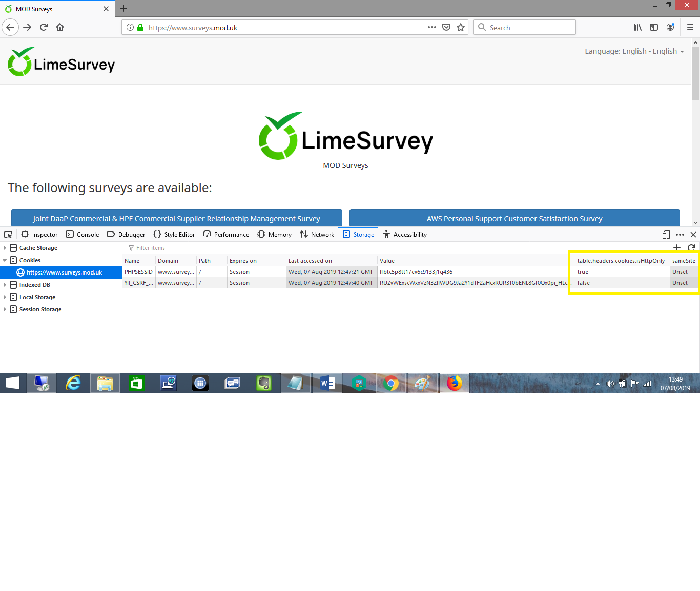Open File Explorer from the taskbar

pyautogui.click(x=105, y=383)
